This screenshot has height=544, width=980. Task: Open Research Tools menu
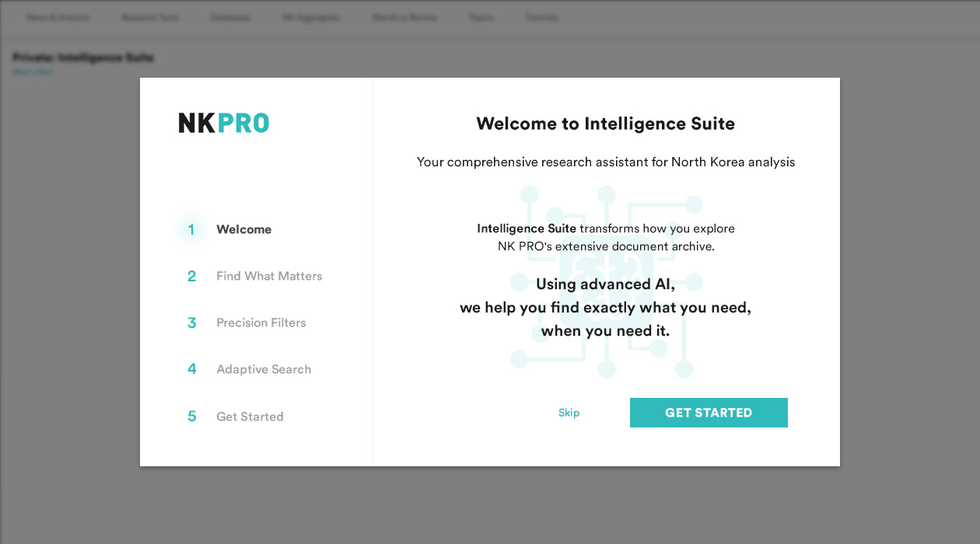pyautogui.click(x=150, y=17)
